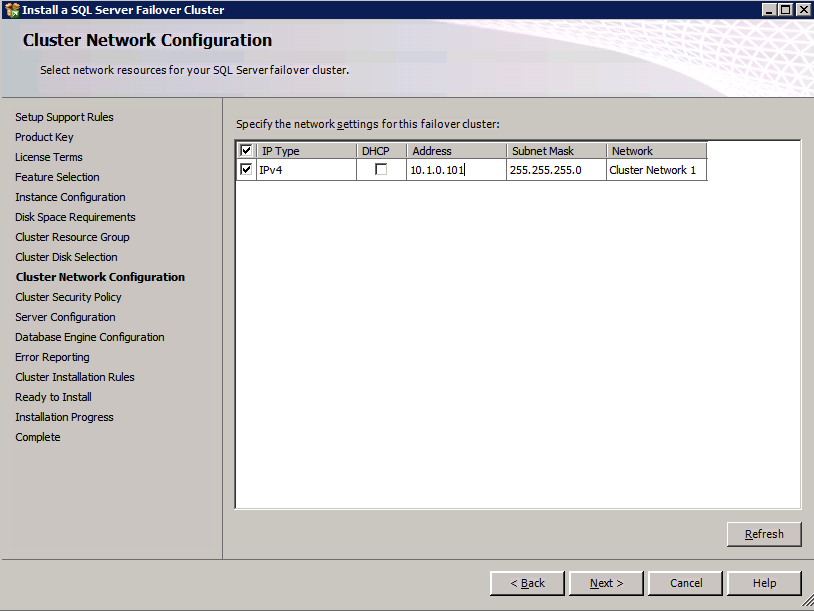Open Help for this setup page
The image size is (814, 611).
coord(764,583)
